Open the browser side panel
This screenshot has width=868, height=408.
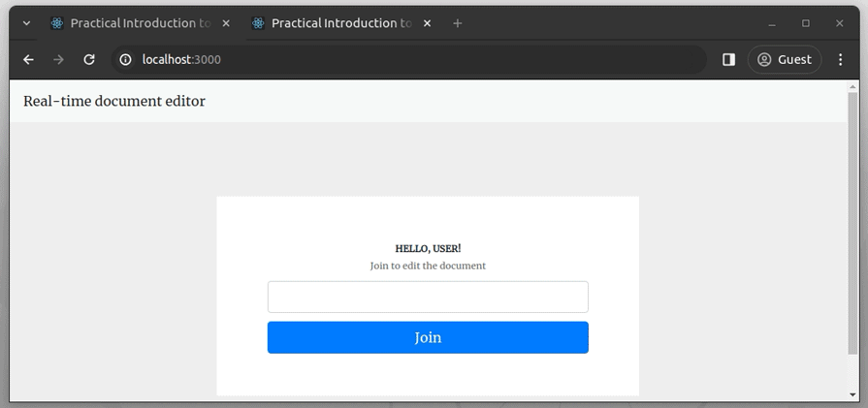[x=728, y=60]
